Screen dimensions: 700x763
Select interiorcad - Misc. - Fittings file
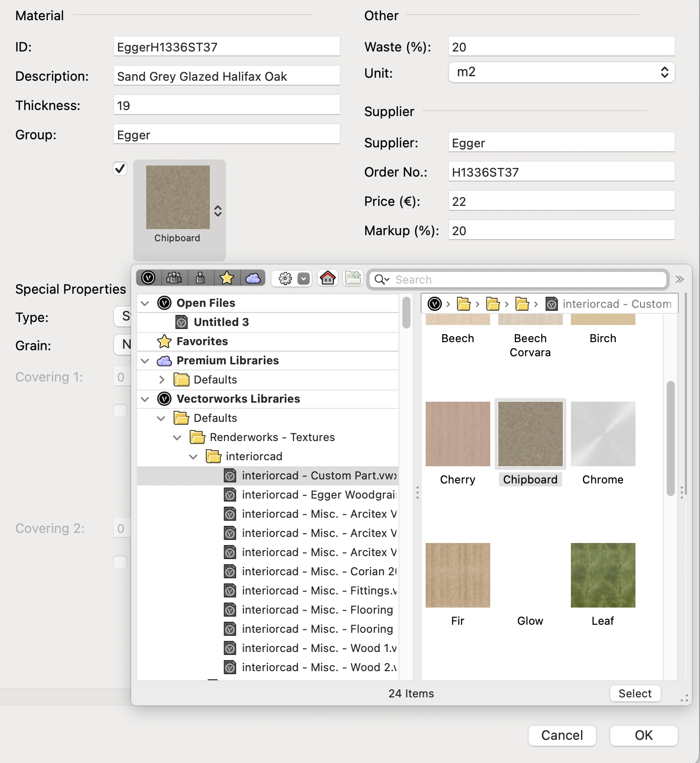point(268,591)
